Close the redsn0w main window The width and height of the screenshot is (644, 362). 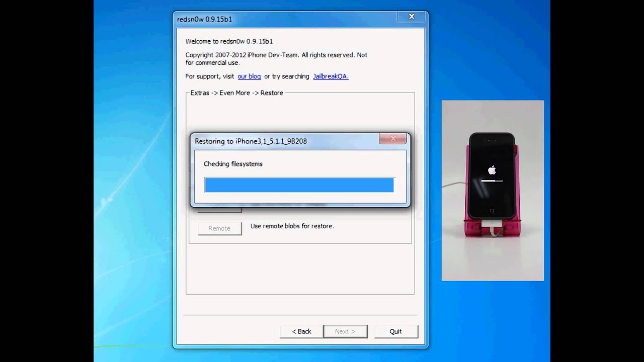411,17
